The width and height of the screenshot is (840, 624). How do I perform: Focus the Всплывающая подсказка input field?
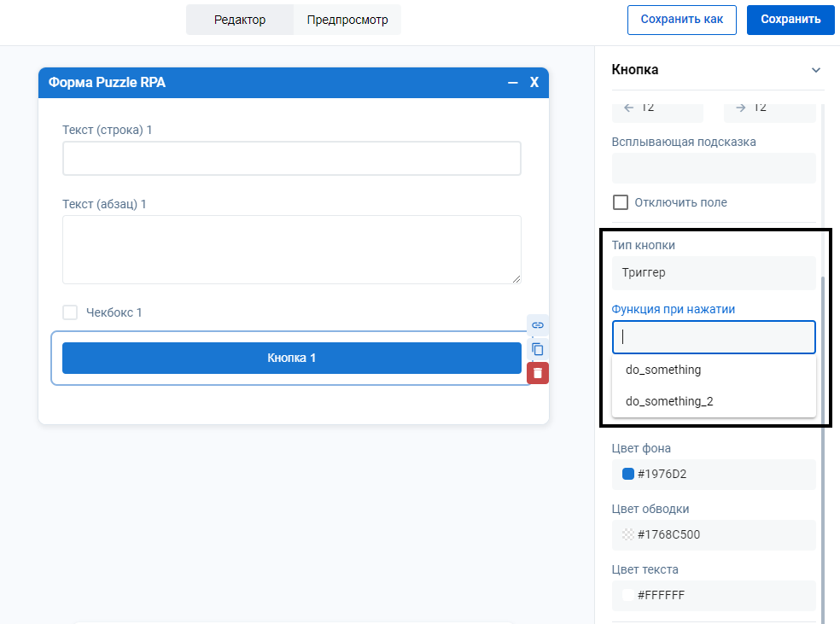point(713,168)
